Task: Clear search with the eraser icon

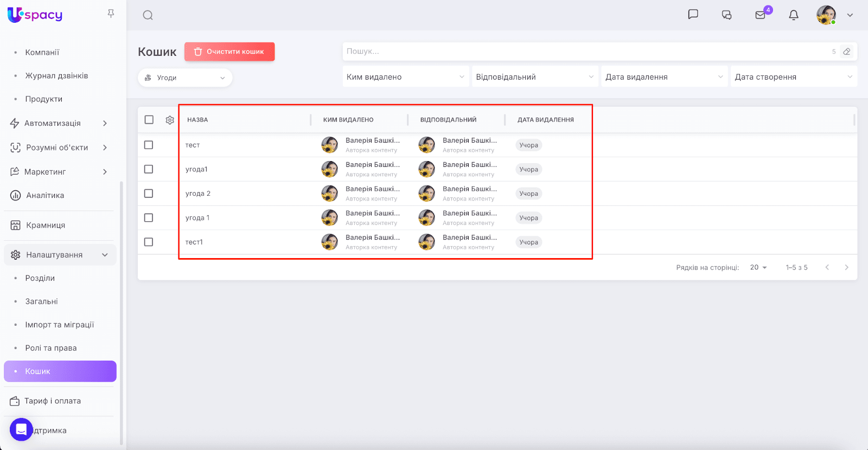Action: pyautogui.click(x=846, y=52)
